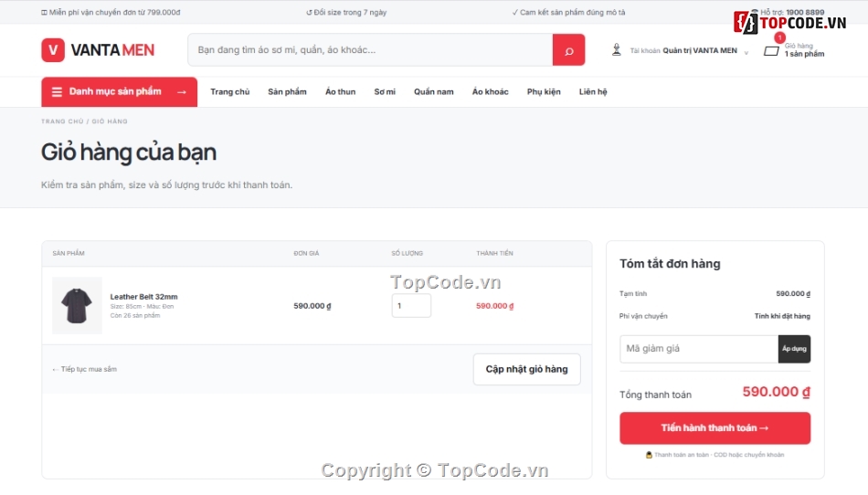The image size is (868, 495).
Task: Click the ĐƠN GIÁ column header
Action: click(306, 253)
